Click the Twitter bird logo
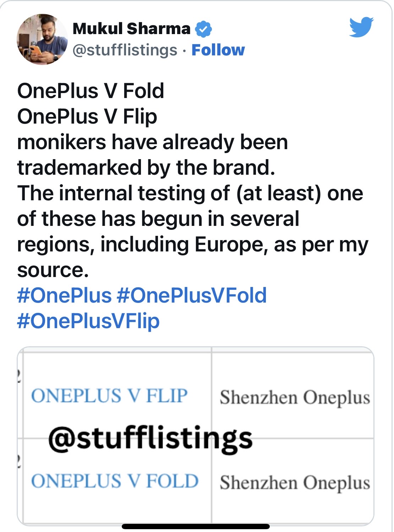The width and height of the screenshot is (394, 532). tap(361, 27)
